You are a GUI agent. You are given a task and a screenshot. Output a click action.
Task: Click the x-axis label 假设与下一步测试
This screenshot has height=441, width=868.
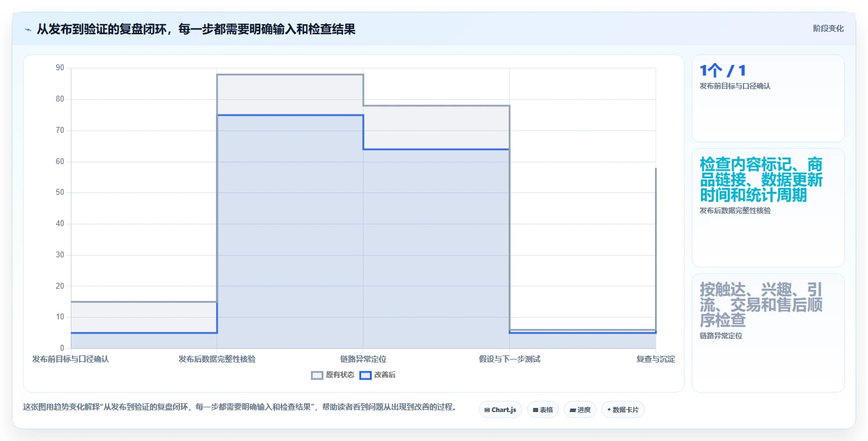509,359
